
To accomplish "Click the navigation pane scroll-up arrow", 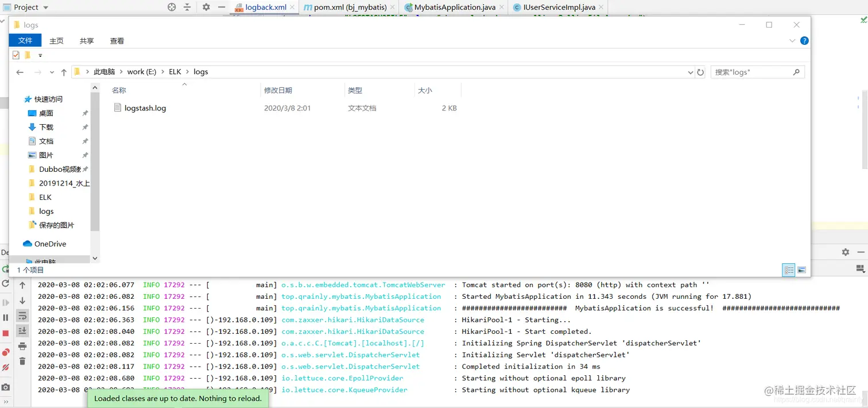I will pos(95,87).
